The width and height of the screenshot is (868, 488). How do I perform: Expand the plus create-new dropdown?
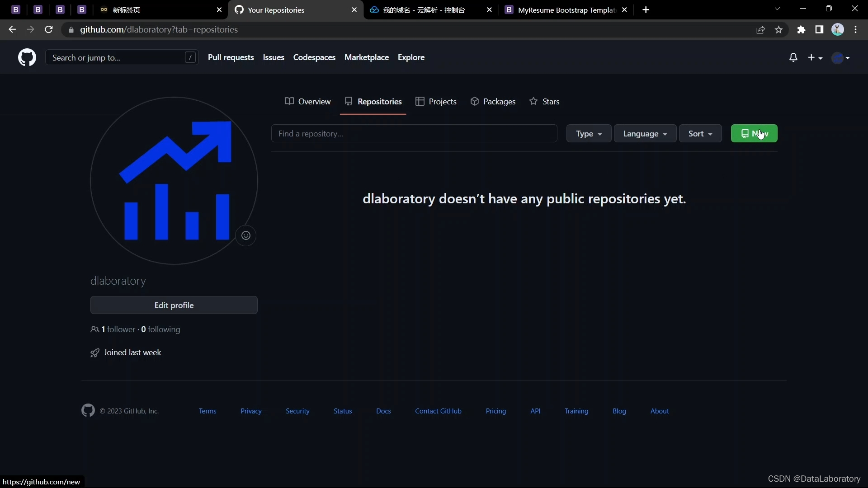point(815,57)
